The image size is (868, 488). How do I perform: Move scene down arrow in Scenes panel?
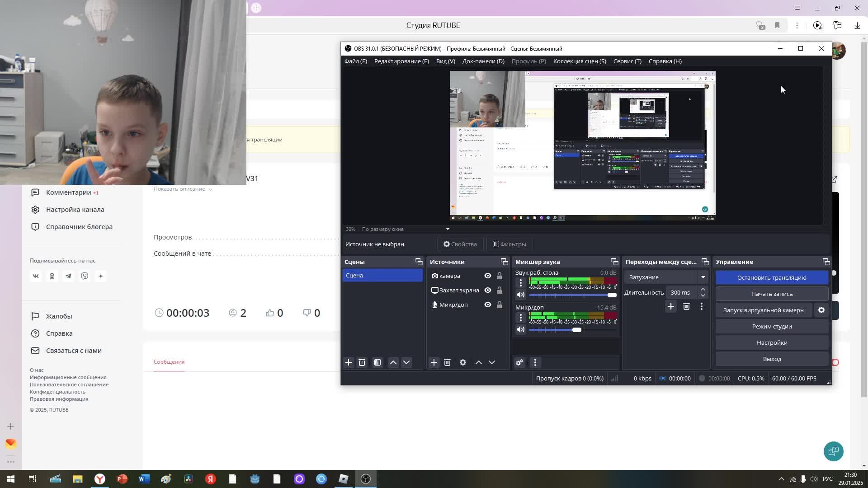click(x=406, y=362)
